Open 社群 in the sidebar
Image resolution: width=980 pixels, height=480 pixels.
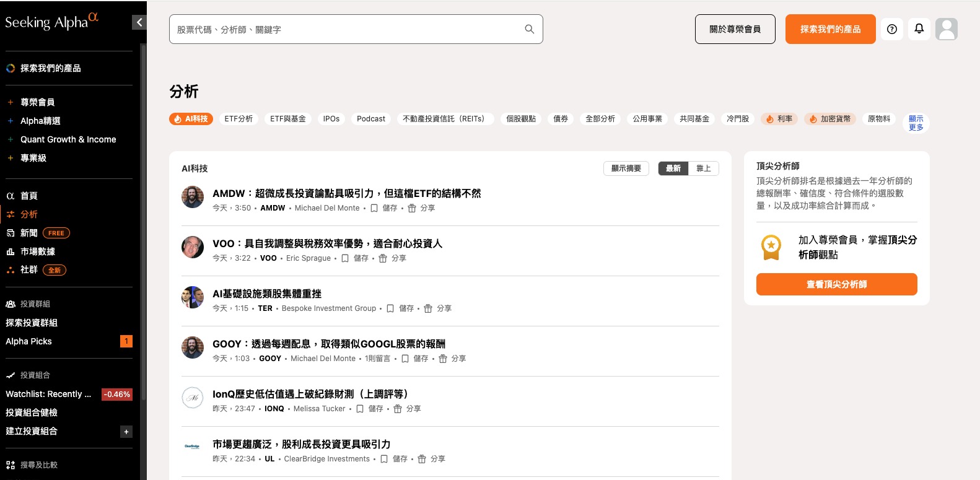(x=29, y=270)
